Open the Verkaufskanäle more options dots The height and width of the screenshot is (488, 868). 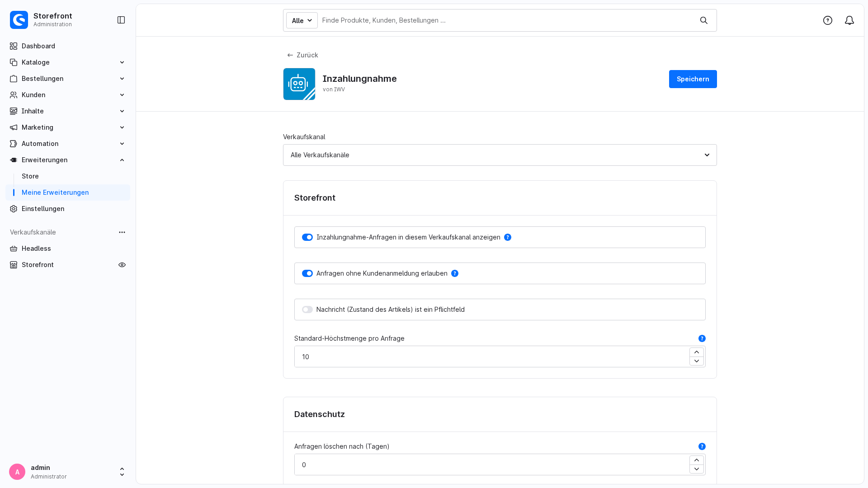[x=122, y=232]
